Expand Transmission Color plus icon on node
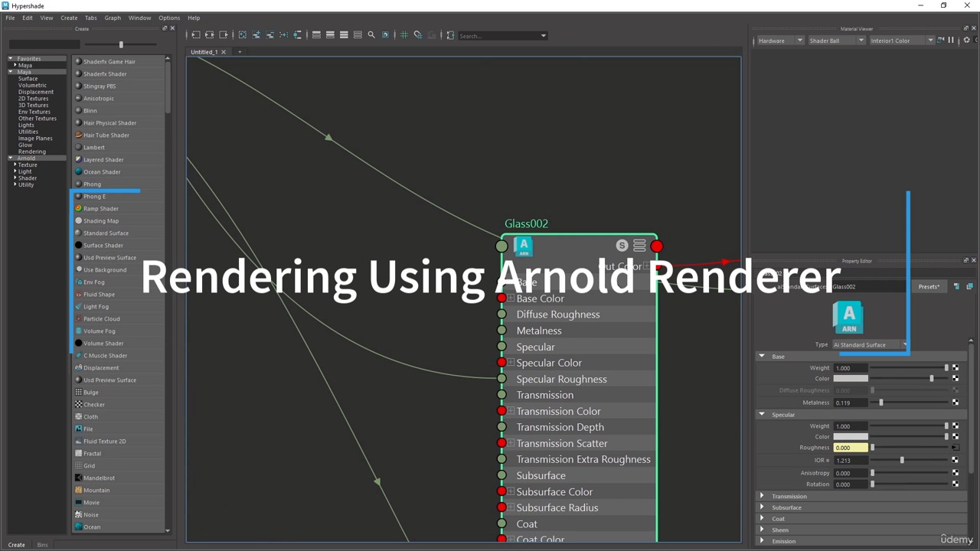The height and width of the screenshot is (551, 980). tap(511, 411)
